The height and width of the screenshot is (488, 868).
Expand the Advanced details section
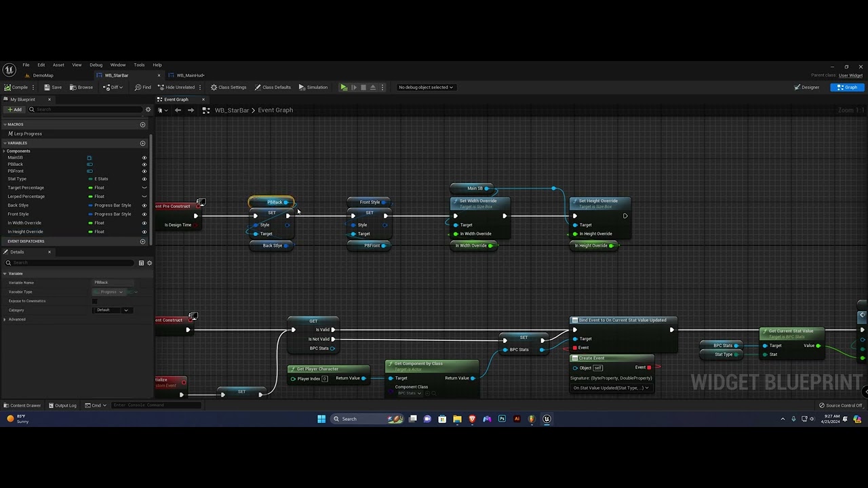5,319
